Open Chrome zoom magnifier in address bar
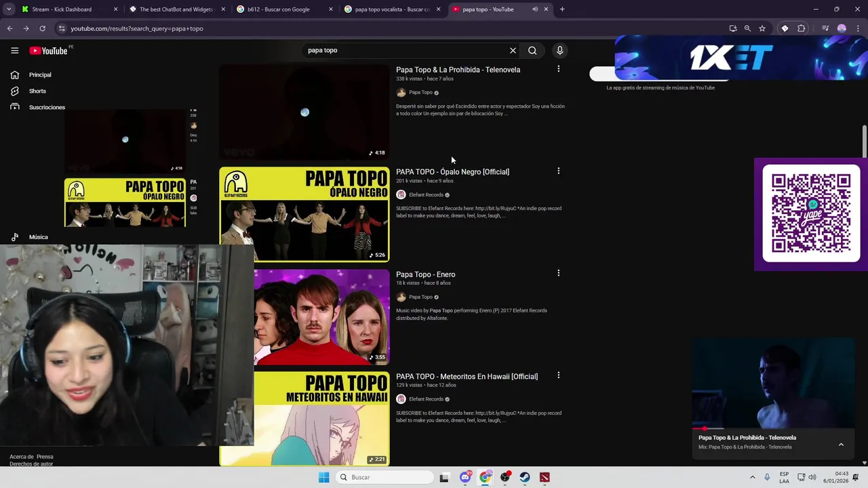Viewport: 868px width, 488px height. pos(747,28)
